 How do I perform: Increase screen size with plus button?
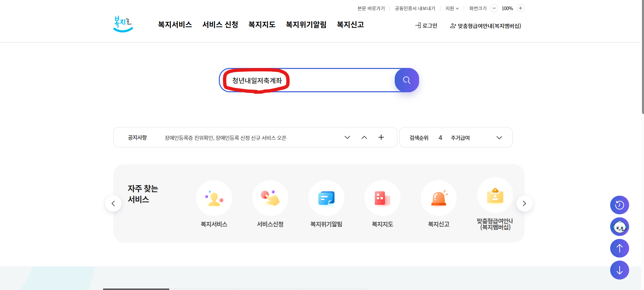(521, 8)
